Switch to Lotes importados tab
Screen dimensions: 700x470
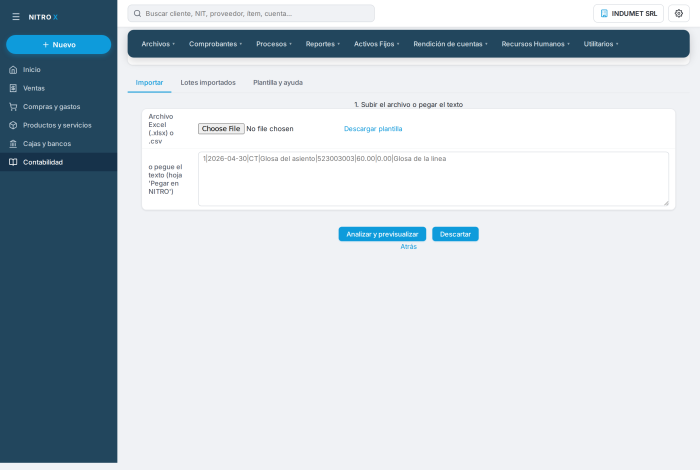[x=208, y=83]
